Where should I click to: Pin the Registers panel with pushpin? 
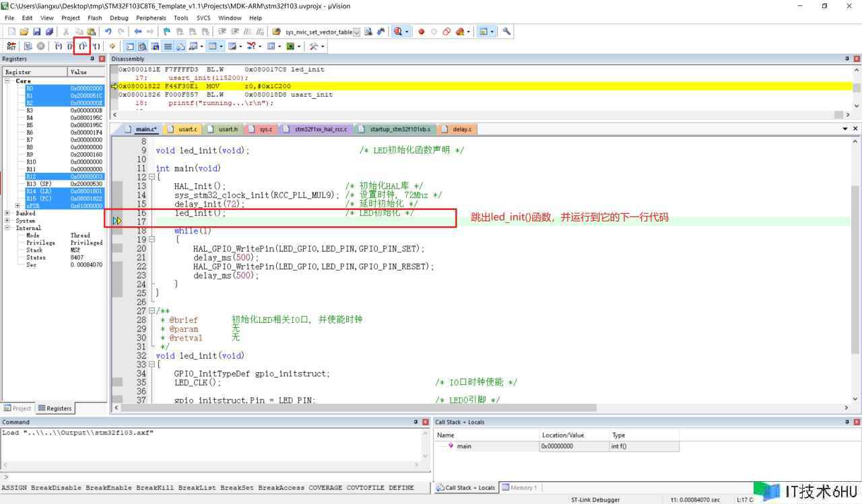click(x=92, y=59)
